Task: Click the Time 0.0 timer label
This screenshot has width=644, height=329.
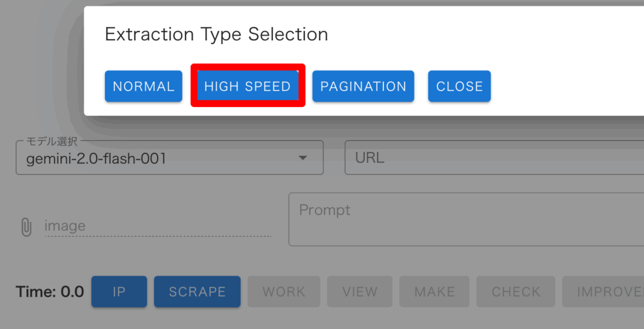Action: 50,292
